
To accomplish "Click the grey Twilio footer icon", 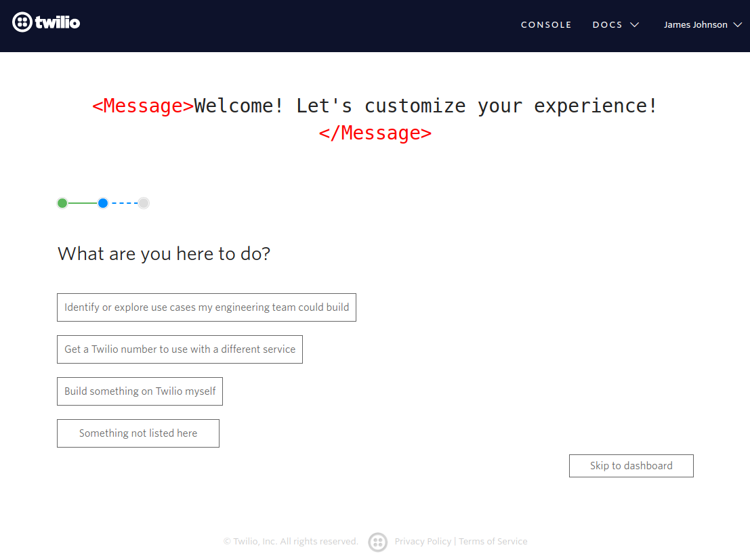I will 378,542.
